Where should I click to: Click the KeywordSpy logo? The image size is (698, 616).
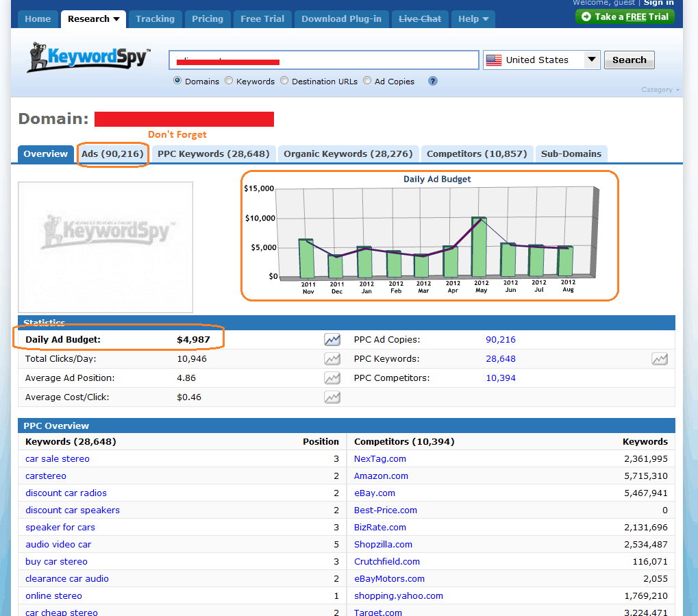88,58
